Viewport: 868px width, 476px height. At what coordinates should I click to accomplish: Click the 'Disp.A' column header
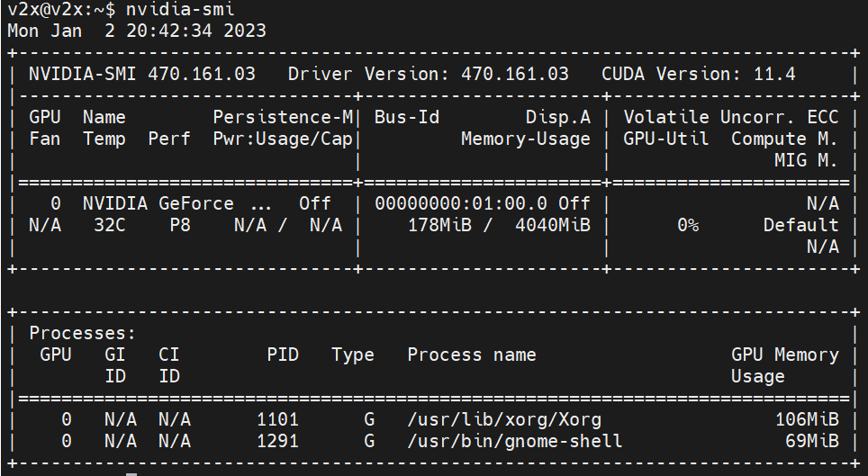(558, 117)
